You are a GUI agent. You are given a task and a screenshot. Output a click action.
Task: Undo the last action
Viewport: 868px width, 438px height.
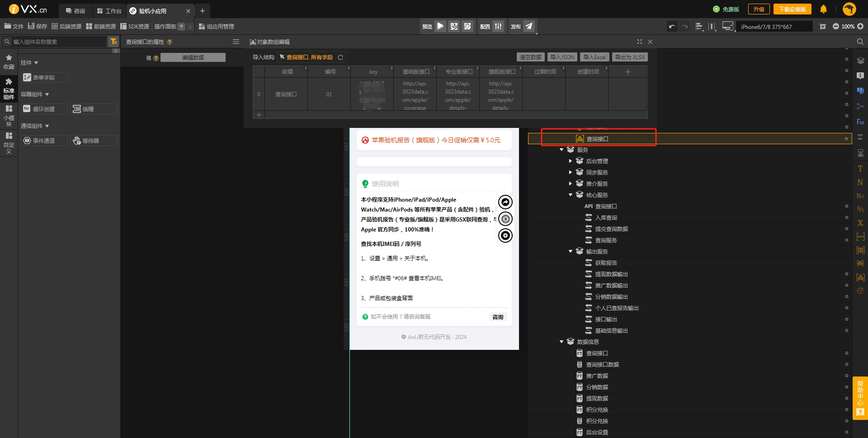coord(672,27)
